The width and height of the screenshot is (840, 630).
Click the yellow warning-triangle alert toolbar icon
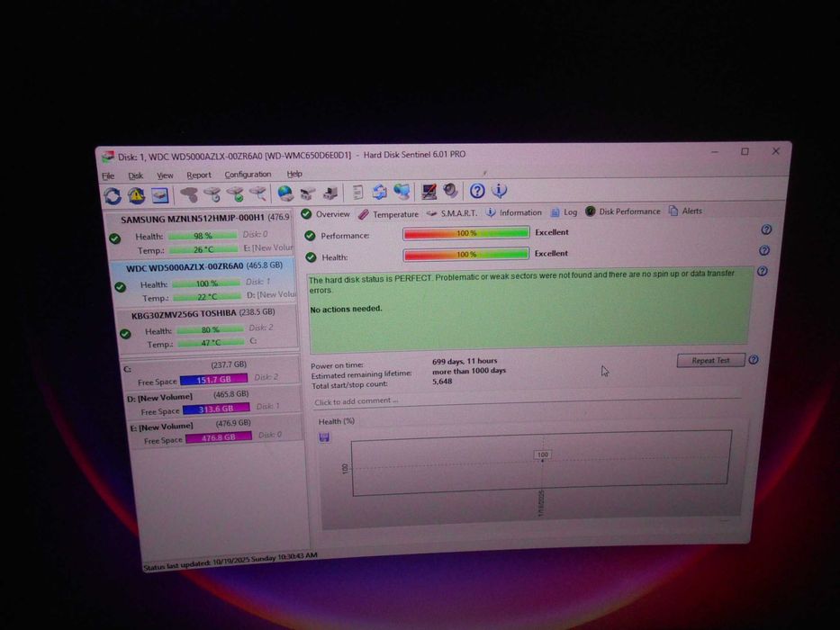[136, 195]
